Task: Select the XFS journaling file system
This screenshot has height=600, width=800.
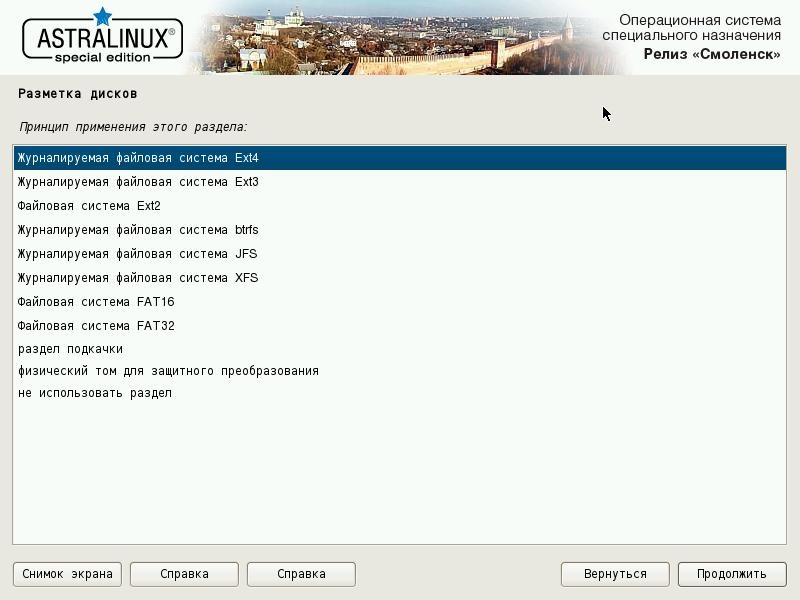Action: (x=399, y=278)
